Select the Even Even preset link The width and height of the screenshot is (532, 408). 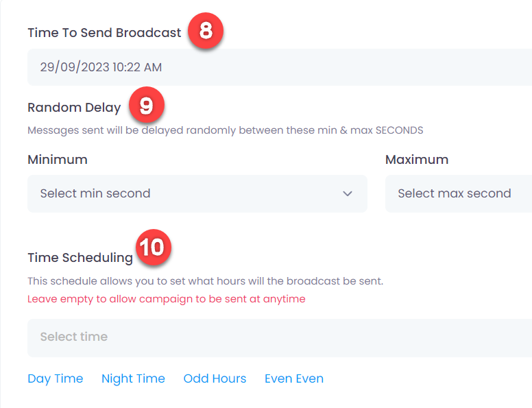(294, 379)
